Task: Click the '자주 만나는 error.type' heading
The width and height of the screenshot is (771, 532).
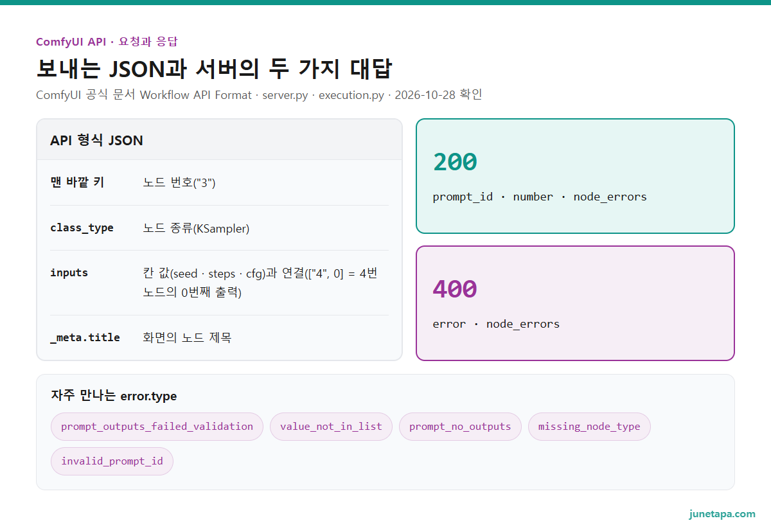Action: [x=114, y=396]
